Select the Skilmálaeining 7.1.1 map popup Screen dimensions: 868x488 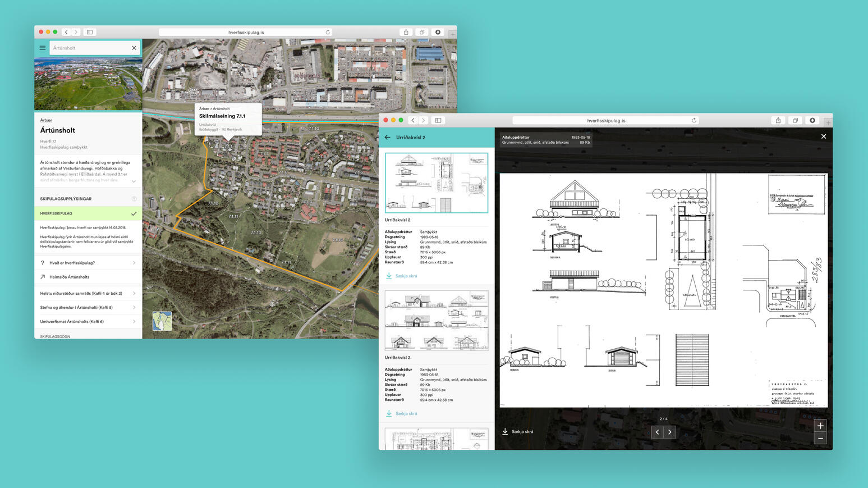click(227, 117)
